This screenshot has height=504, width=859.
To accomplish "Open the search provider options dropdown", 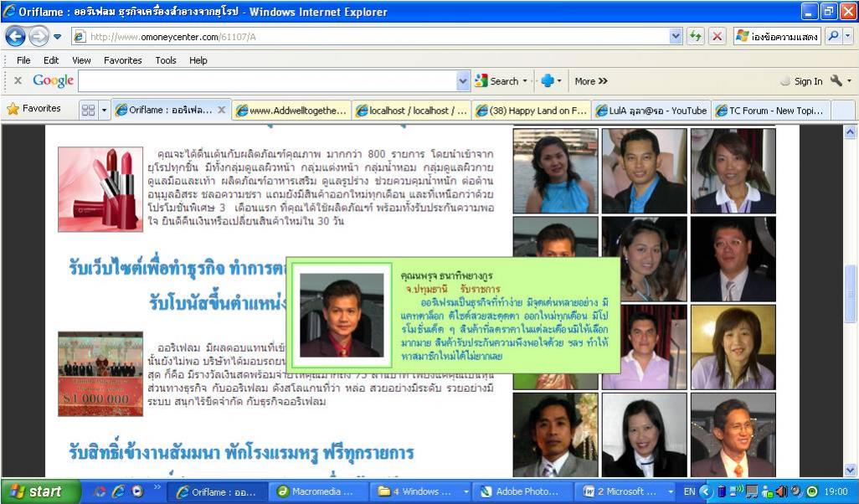I will 848,37.
